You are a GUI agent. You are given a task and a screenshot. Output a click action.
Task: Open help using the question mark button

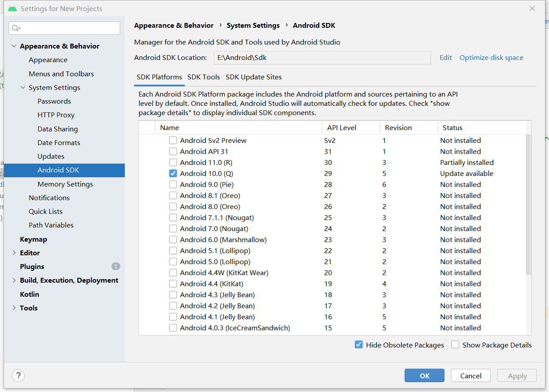pos(18,375)
